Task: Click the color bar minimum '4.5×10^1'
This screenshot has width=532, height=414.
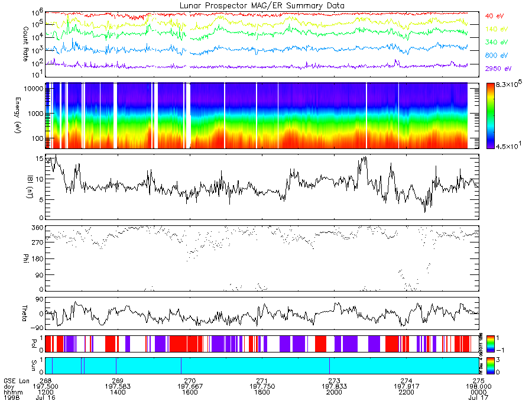Action: coord(508,145)
